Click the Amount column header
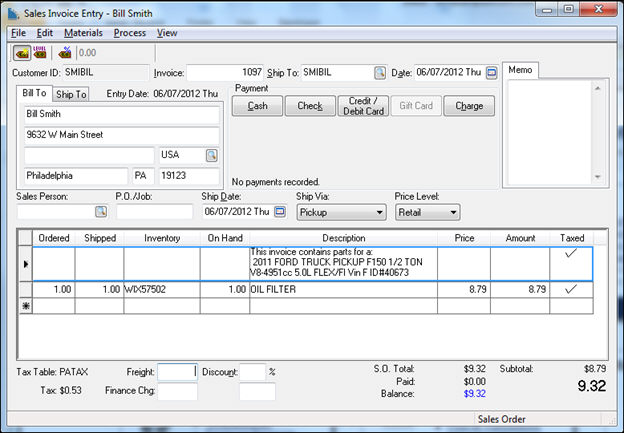This screenshot has width=624, height=433. pos(520,238)
